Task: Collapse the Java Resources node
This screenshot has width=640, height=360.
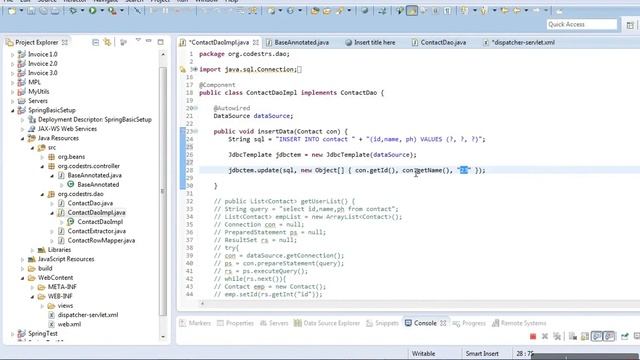Action: [x=22, y=138]
